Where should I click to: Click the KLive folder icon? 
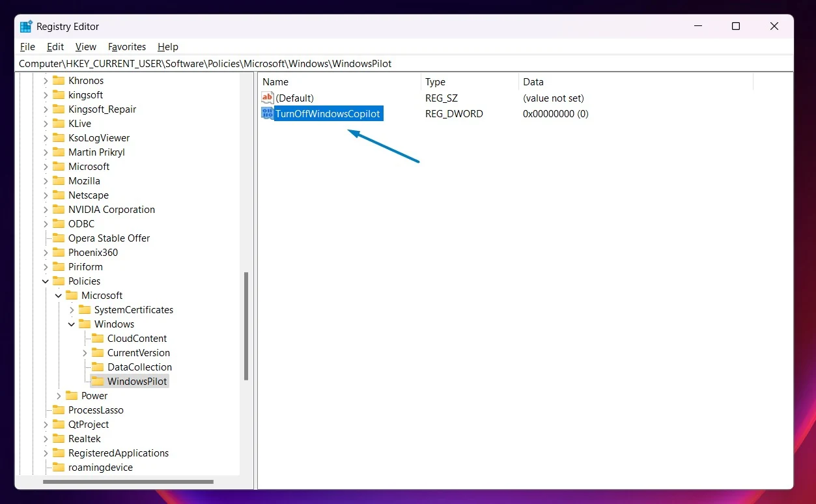coord(59,124)
